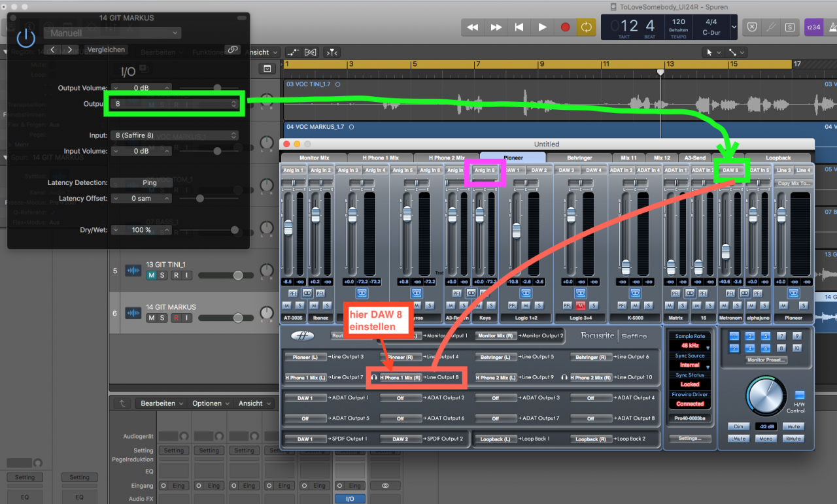This screenshot has height=504, width=837.
Task: Click the Copy Mix To... button
Action: point(794,183)
